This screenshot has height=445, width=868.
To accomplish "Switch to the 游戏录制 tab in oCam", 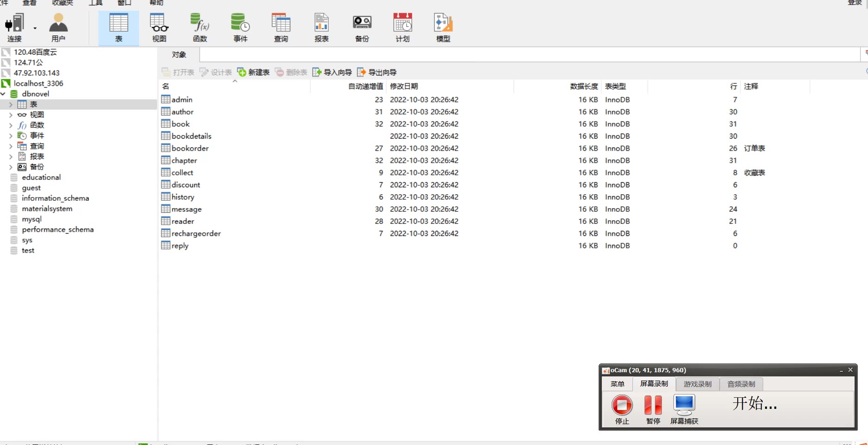I will pyautogui.click(x=697, y=384).
